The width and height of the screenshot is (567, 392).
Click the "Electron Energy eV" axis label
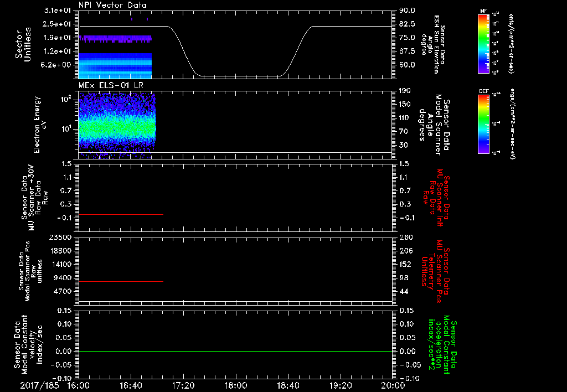[40, 125]
